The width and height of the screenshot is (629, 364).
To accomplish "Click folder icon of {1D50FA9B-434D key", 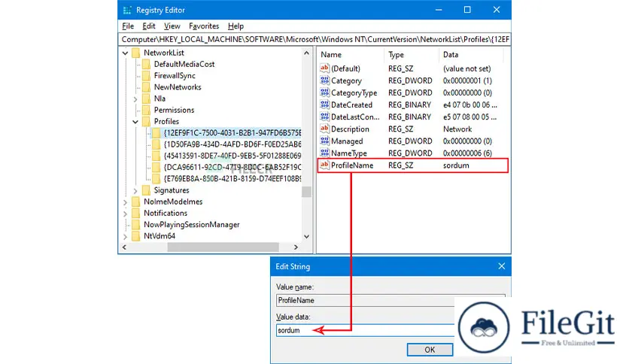I will tap(156, 144).
